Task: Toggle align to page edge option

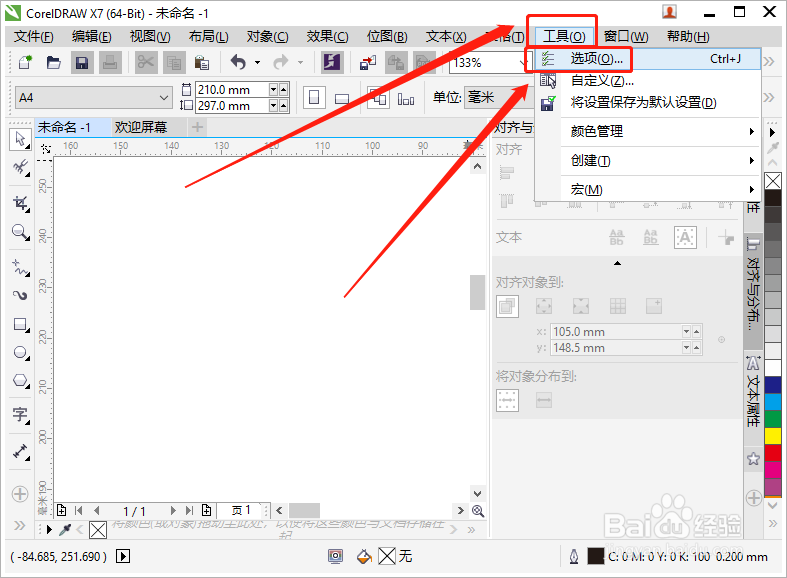Action: click(544, 306)
